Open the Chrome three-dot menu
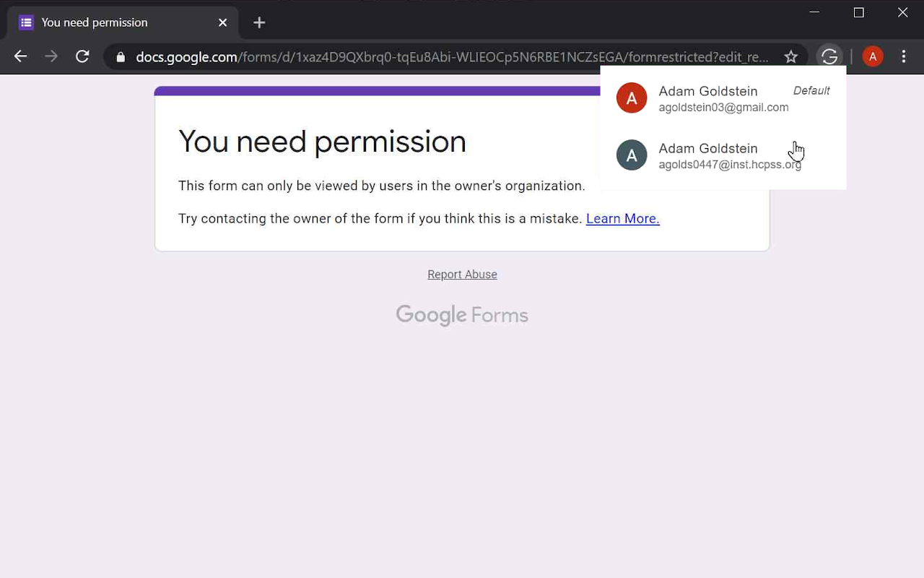The width and height of the screenshot is (924, 578). click(x=904, y=56)
